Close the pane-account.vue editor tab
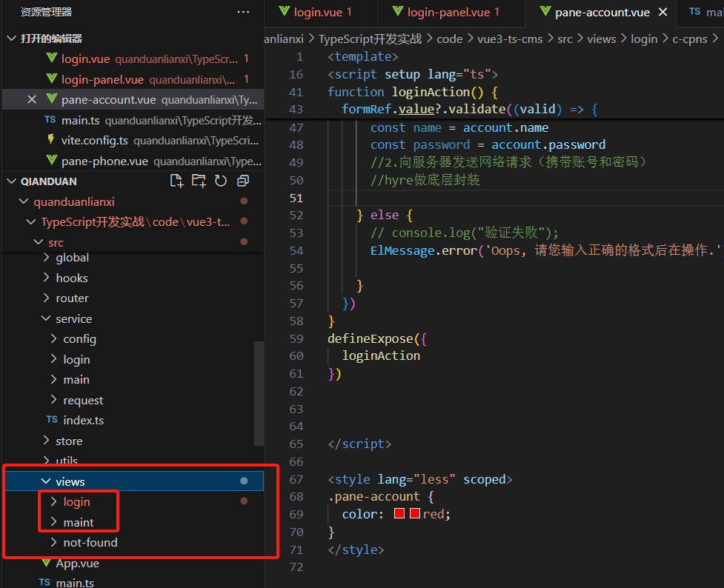 point(662,13)
